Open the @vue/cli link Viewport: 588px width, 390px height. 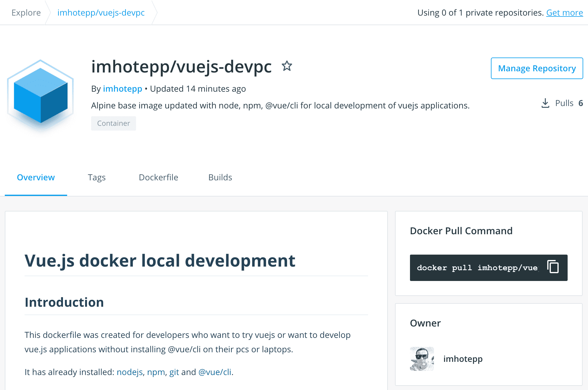(x=215, y=372)
